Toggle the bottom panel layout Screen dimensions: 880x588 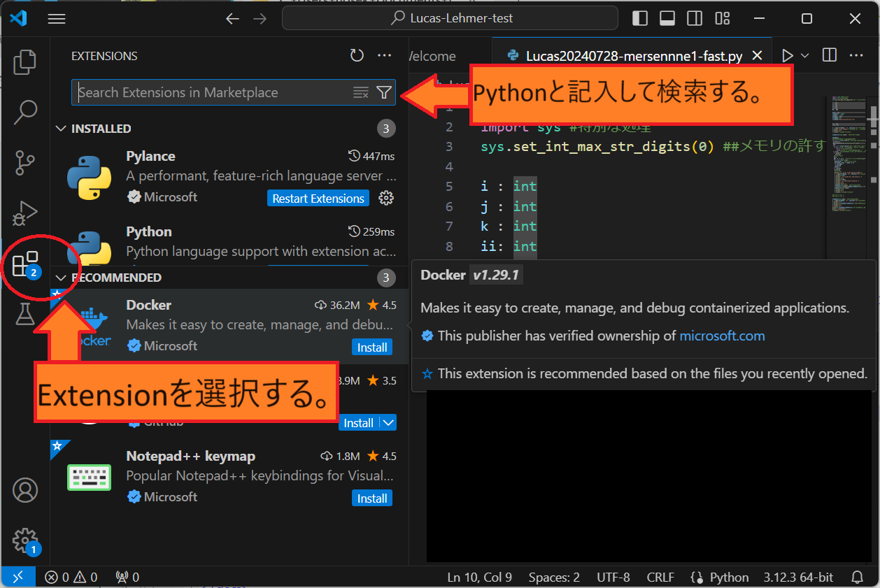667,19
